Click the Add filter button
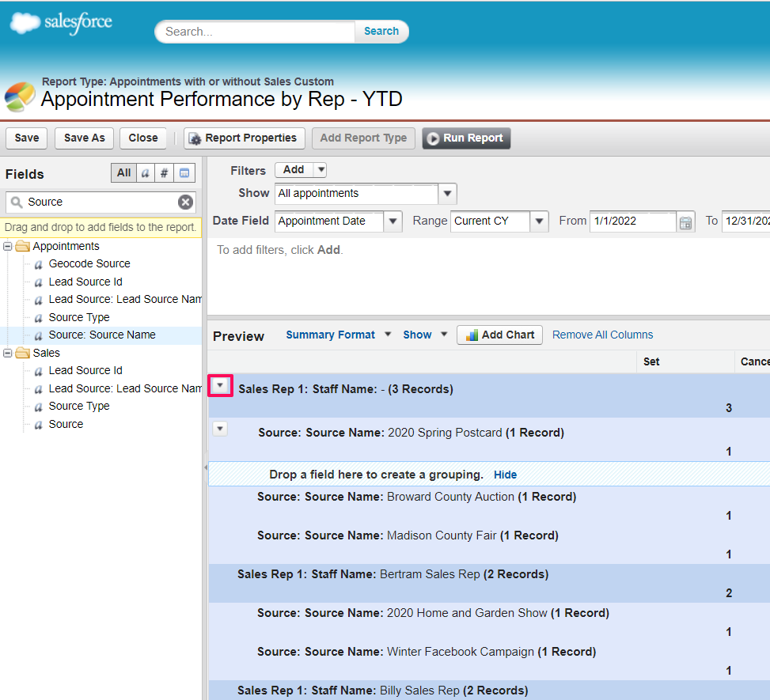 pyautogui.click(x=294, y=170)
